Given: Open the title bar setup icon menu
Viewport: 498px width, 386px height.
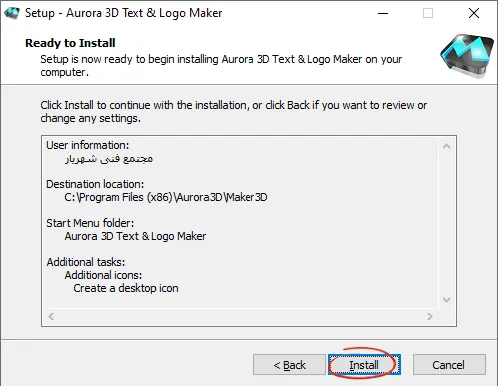Looking at the screenshot, I should point(12,13).
